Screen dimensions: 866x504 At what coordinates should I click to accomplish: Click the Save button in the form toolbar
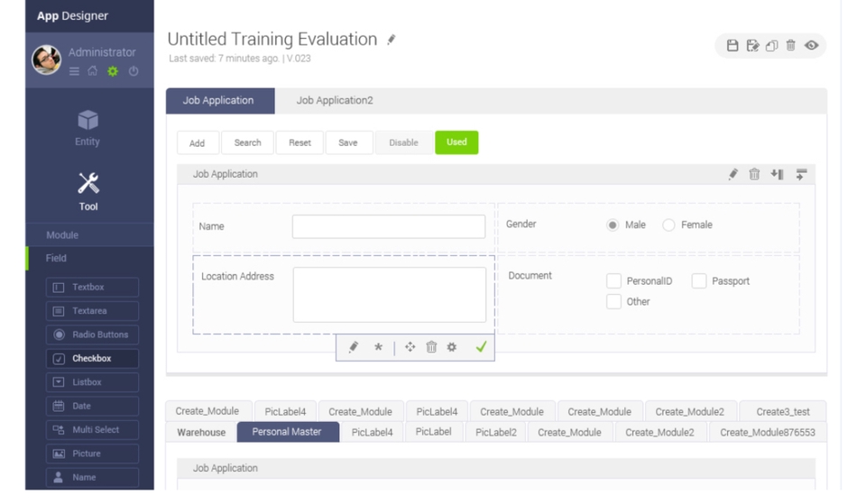(348, 143)
